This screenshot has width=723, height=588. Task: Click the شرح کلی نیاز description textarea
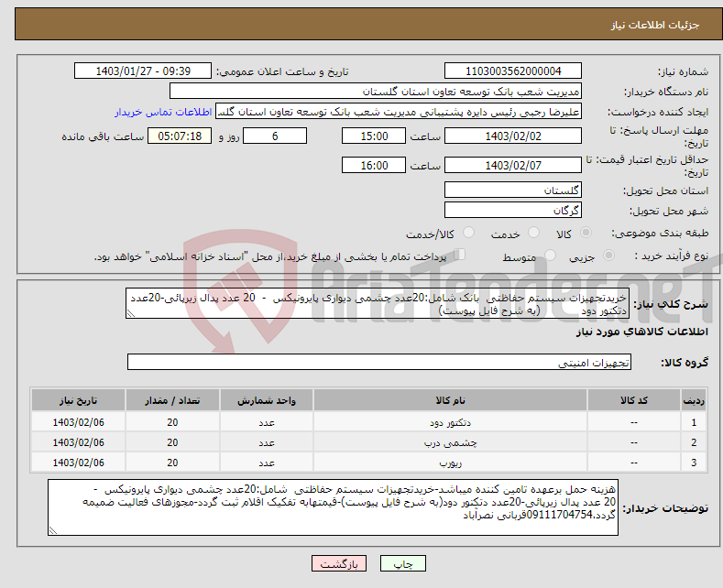click(x=378, y=304)
